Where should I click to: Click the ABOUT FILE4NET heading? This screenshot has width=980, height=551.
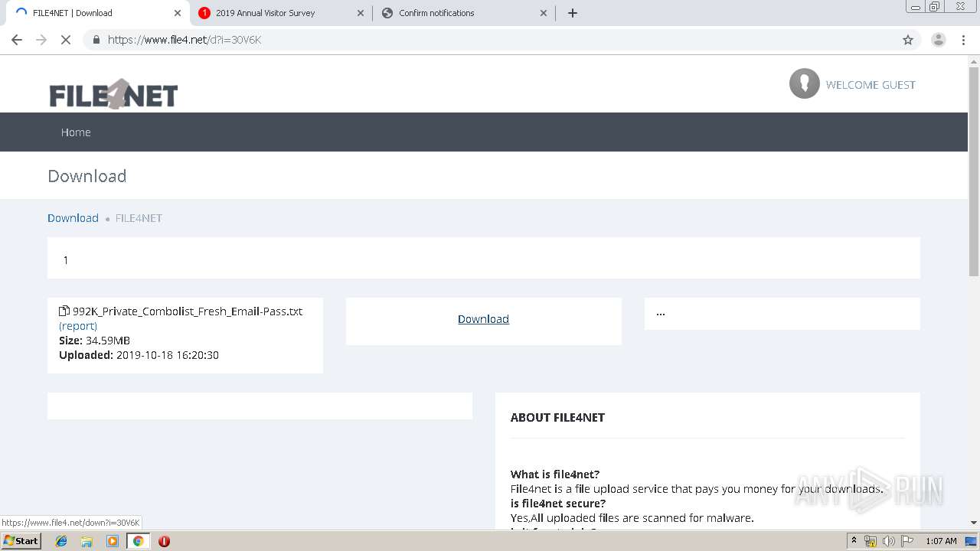pos(557,417)
